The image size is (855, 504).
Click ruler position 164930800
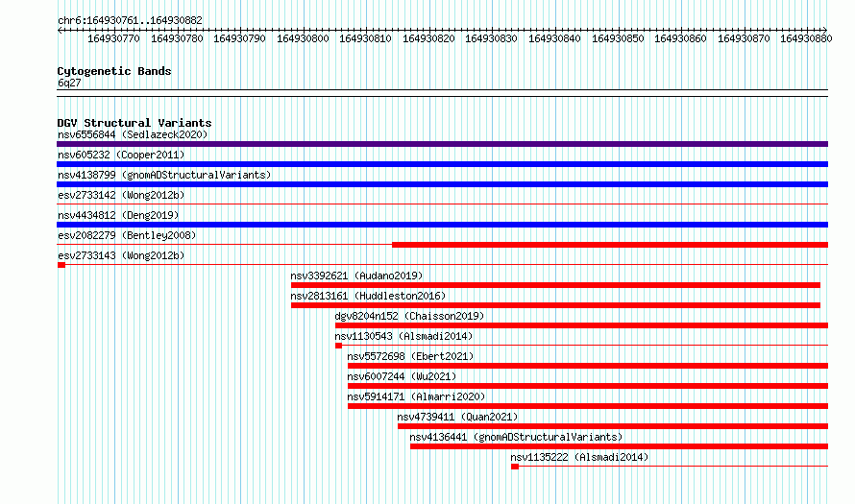[x=303, y=38]
